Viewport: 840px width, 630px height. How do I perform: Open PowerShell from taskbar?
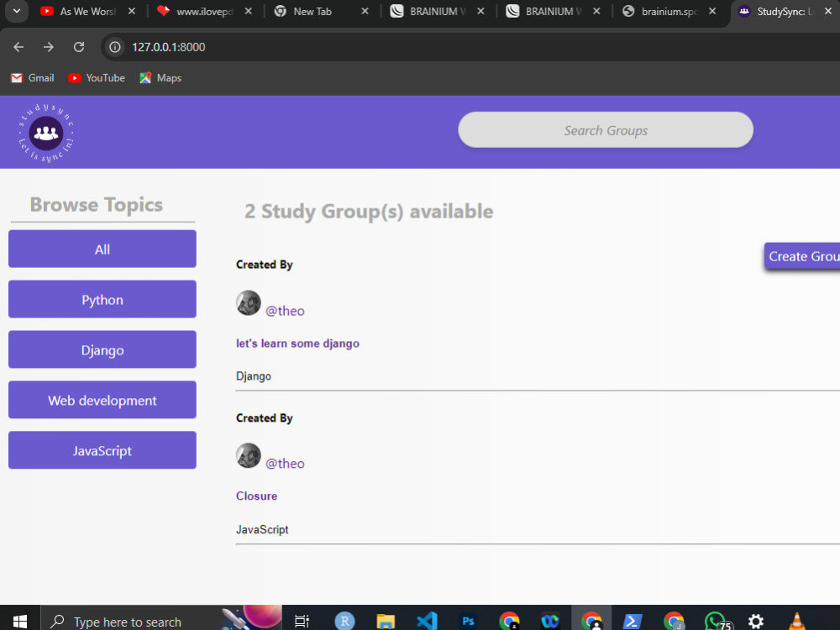tap(633, 621)
